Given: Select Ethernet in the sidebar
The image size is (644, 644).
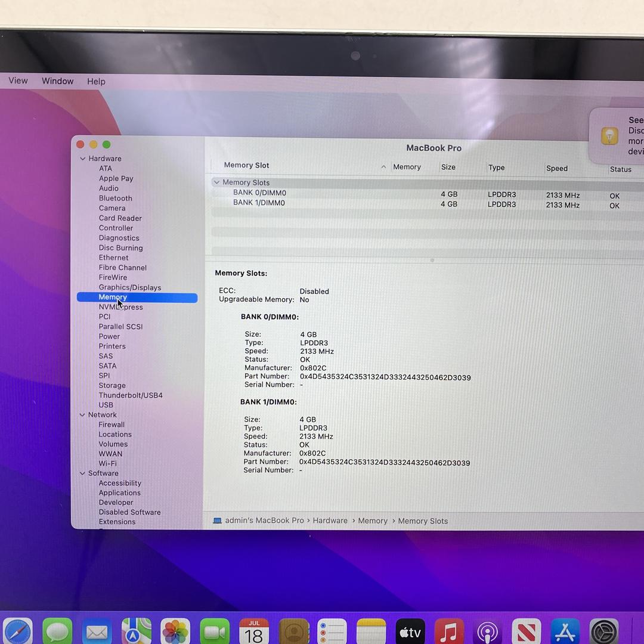Looking at the screenshot, I should [x=113, y=258].
